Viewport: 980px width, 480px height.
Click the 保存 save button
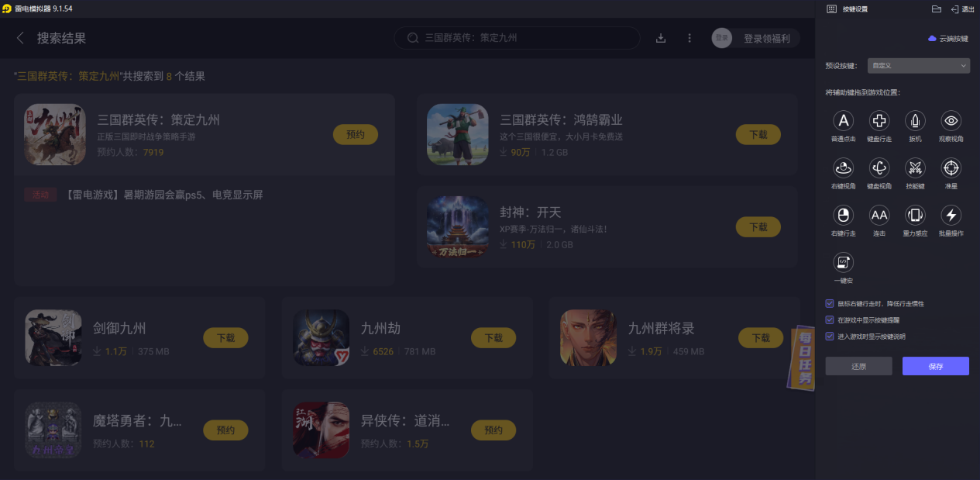936,366
